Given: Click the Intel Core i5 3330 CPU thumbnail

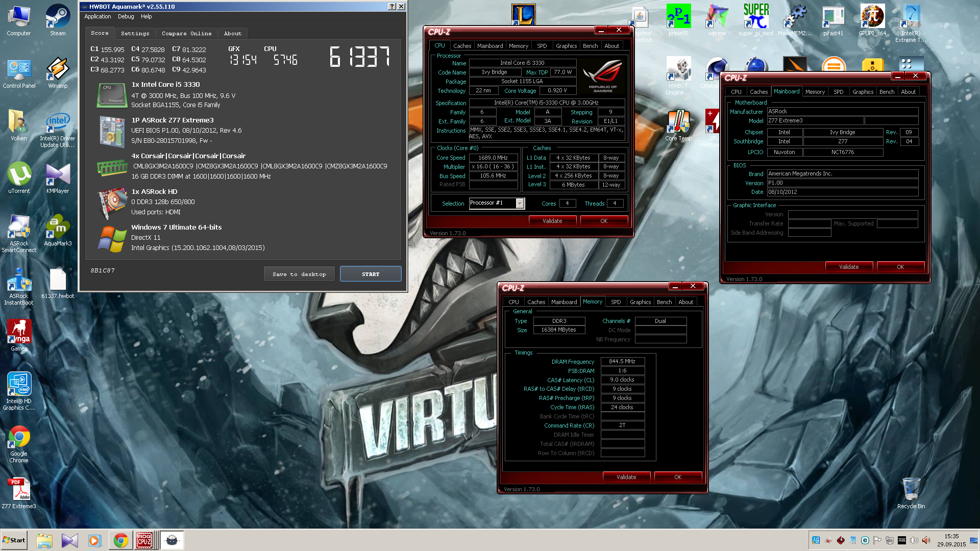Looking at the screenshot, I should tap(112, 95).
